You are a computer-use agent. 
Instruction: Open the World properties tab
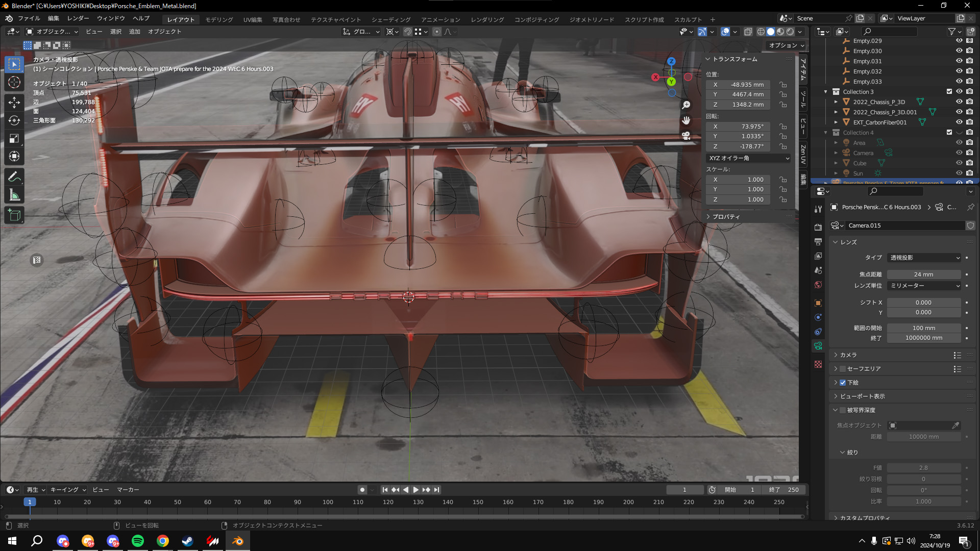[818, 285]
